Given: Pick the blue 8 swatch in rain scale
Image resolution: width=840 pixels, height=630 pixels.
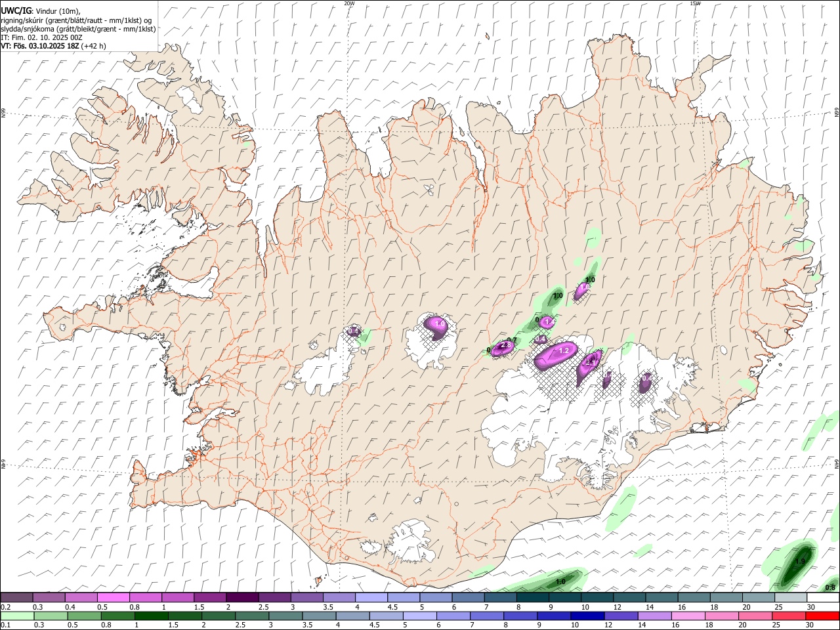Looking at the screenshot, I should pyautogui.click(x=520, y=616).
